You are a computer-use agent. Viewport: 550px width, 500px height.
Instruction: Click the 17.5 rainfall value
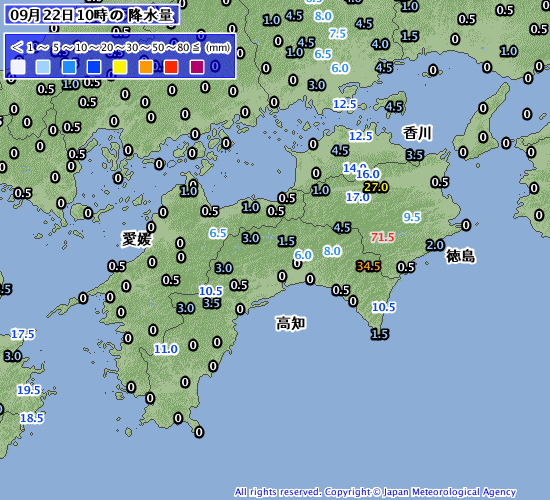pyautogui.click(x=23, y=334)
